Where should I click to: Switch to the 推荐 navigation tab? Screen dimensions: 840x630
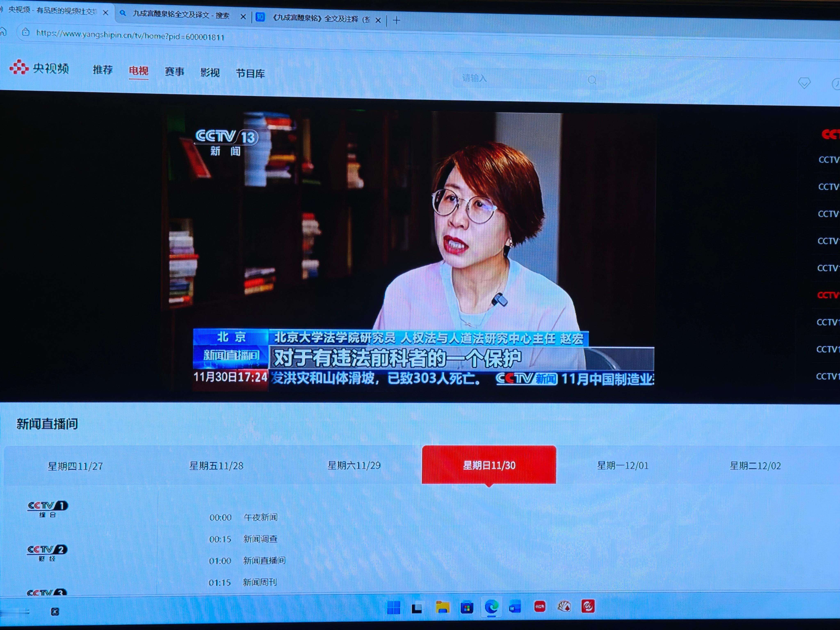pos(103,70)
